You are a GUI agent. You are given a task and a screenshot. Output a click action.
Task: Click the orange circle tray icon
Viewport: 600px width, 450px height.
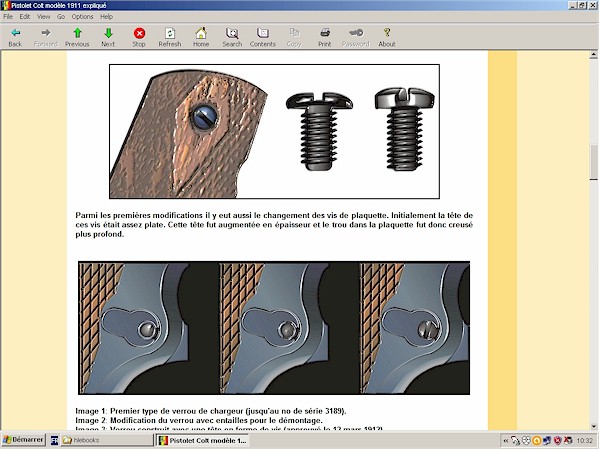tap(536, 441)
